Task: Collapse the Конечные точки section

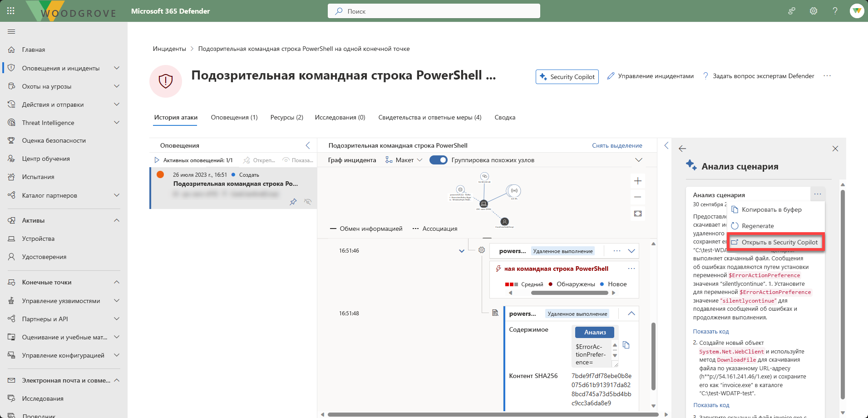Action: 116,282
